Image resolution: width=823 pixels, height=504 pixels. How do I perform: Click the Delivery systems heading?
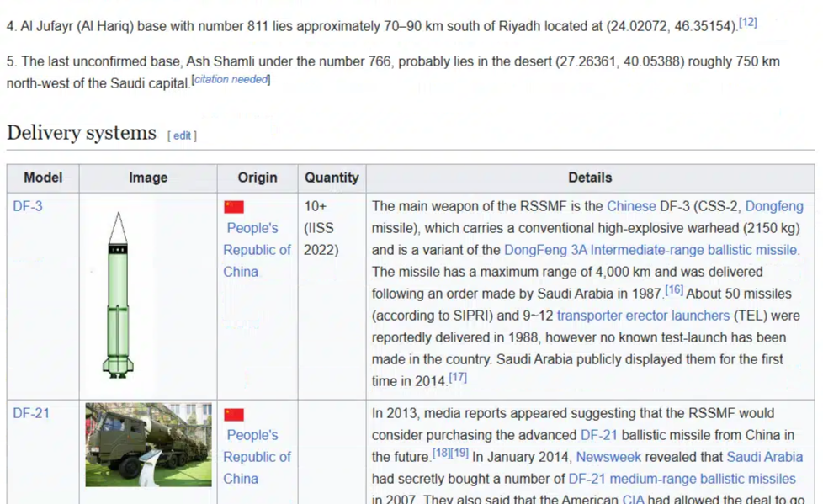82,133
